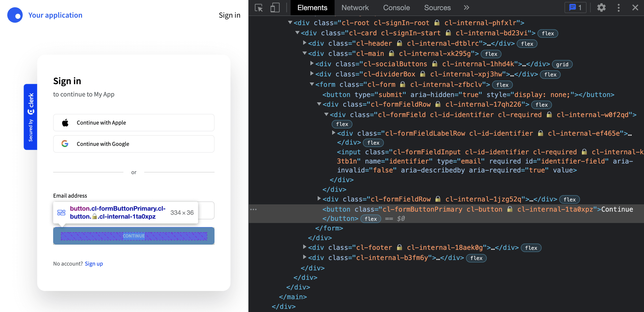Expand the cl-dividerBox div node

tap(313, 74)
